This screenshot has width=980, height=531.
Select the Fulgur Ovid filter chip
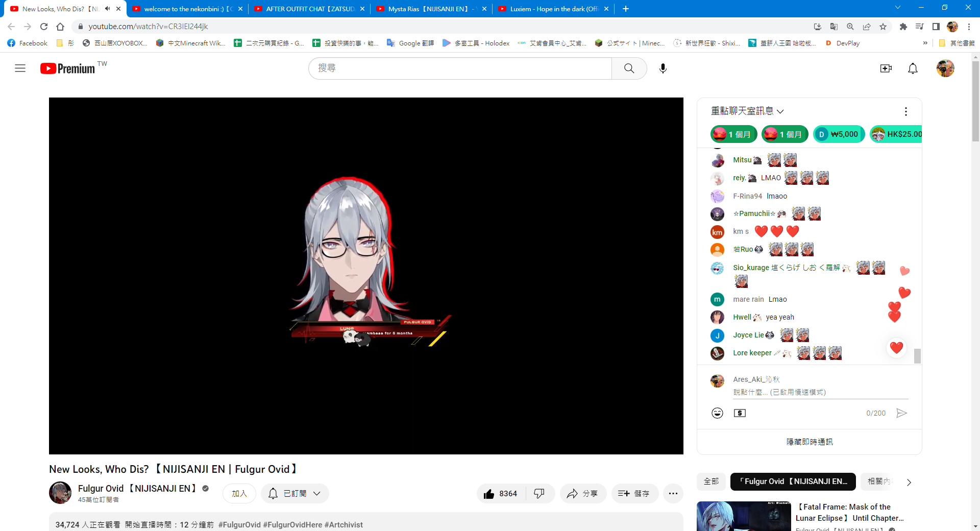(x=793, y=481)
